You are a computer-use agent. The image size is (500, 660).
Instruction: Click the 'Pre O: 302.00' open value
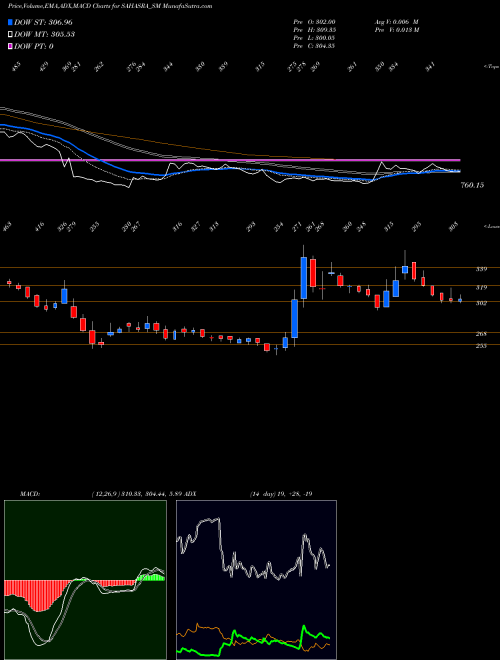coord(314,22)
